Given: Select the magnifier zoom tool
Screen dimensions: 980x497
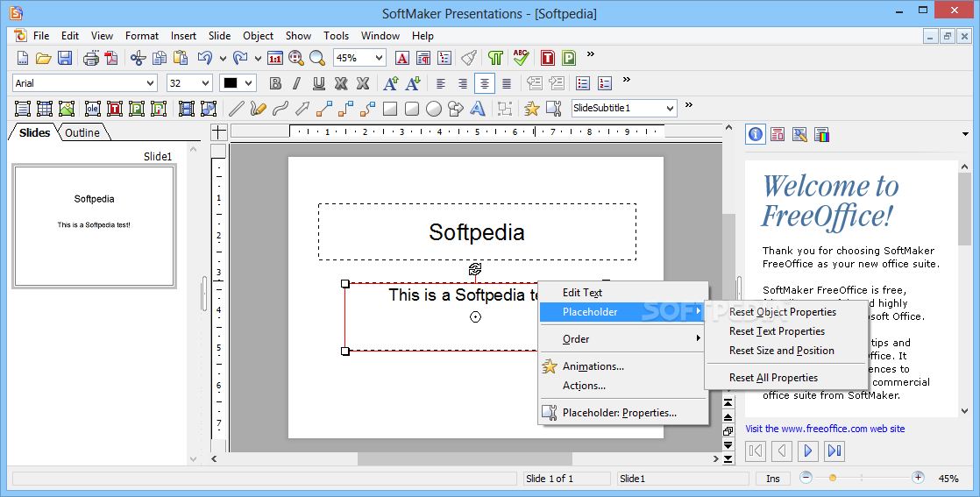Looking at the screenshot, I should coord(317,58).
